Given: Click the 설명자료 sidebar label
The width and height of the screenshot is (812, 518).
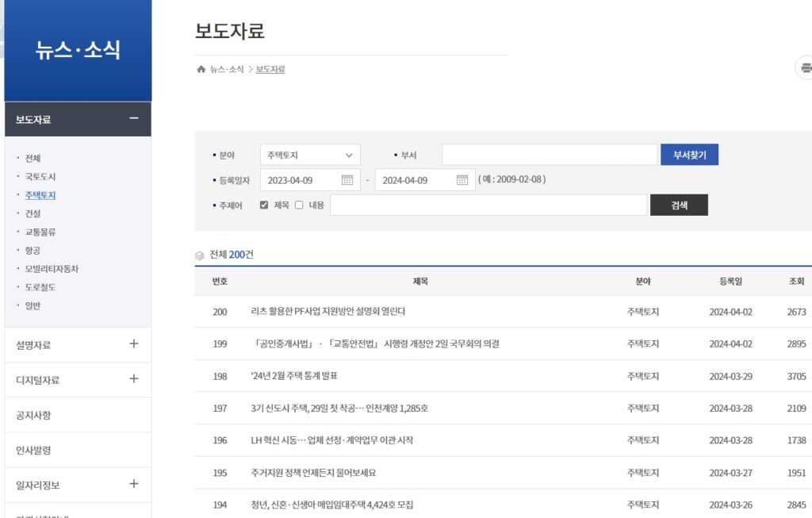Looking at the screenshot, I should point(33,345).
